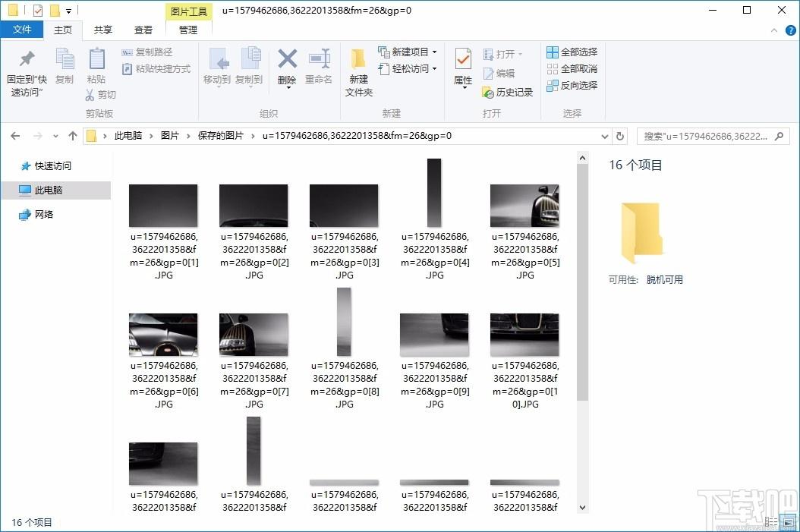The image size is (800, 532).
Task: Select thumbnail gp=0[7].JPG
Action: 254,335
